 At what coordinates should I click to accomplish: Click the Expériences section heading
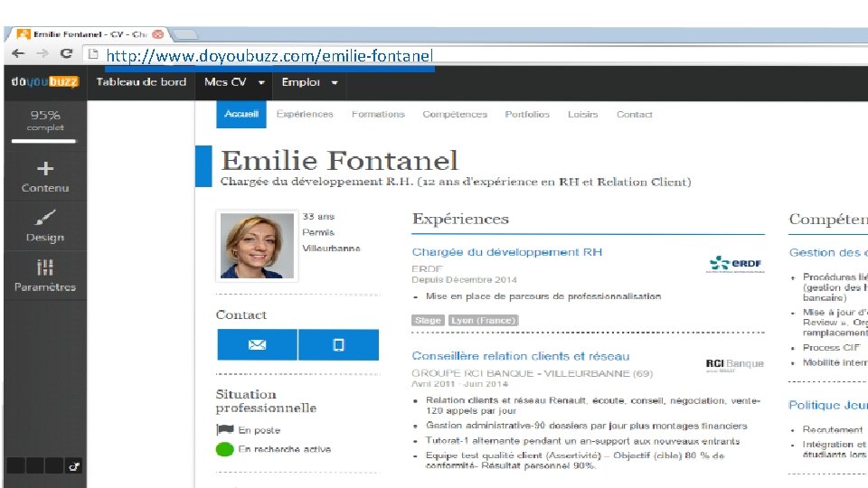[x=460, y=219]
